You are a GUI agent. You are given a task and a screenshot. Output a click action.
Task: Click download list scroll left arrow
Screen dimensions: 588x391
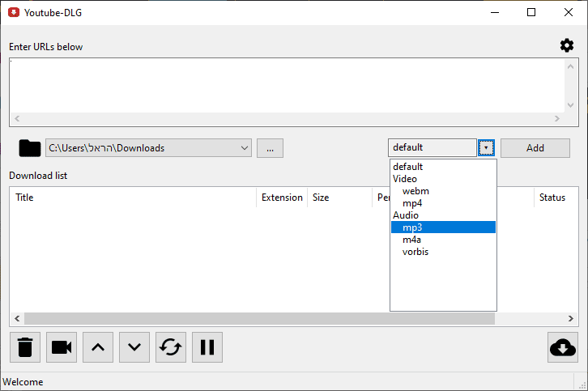coord(17,319)
